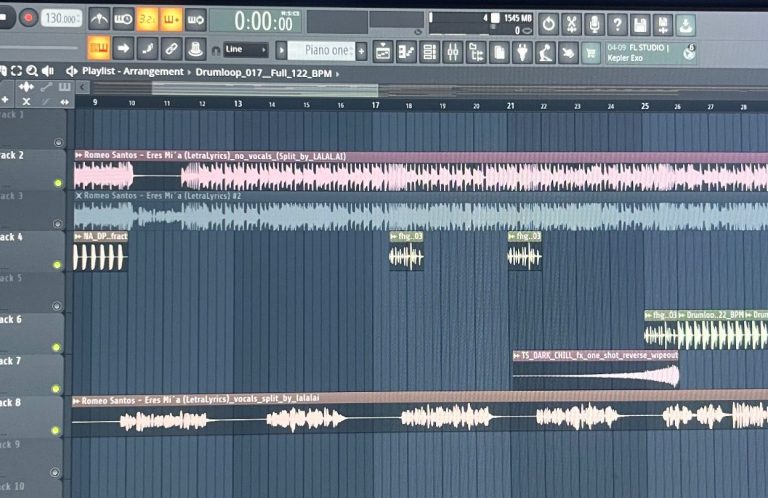Toggle the blend recording overdub button

coord(171,20)
